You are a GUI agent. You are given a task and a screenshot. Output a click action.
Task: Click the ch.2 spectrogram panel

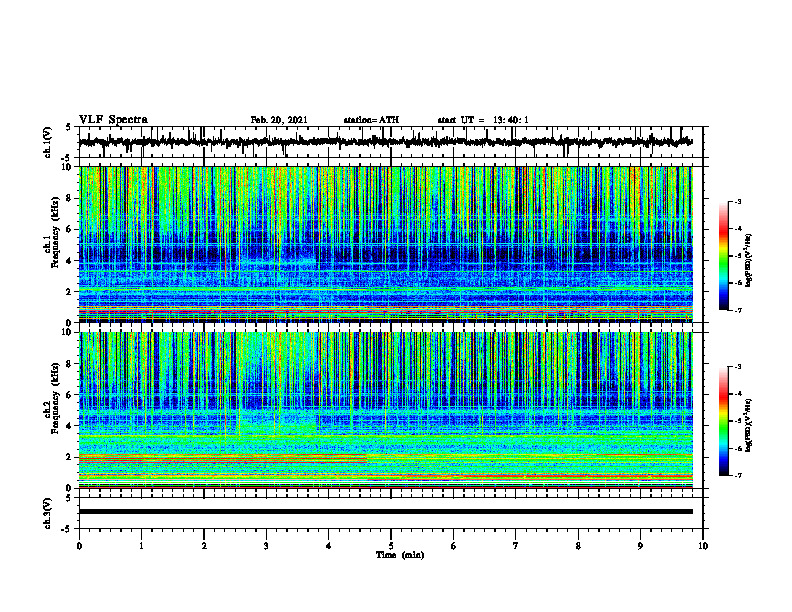[x=386, y=410]
